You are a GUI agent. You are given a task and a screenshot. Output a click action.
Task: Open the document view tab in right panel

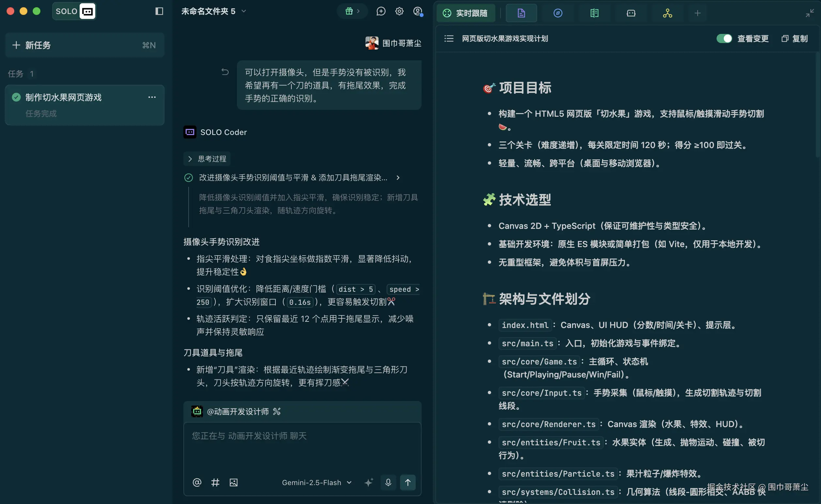click(521, 13)
